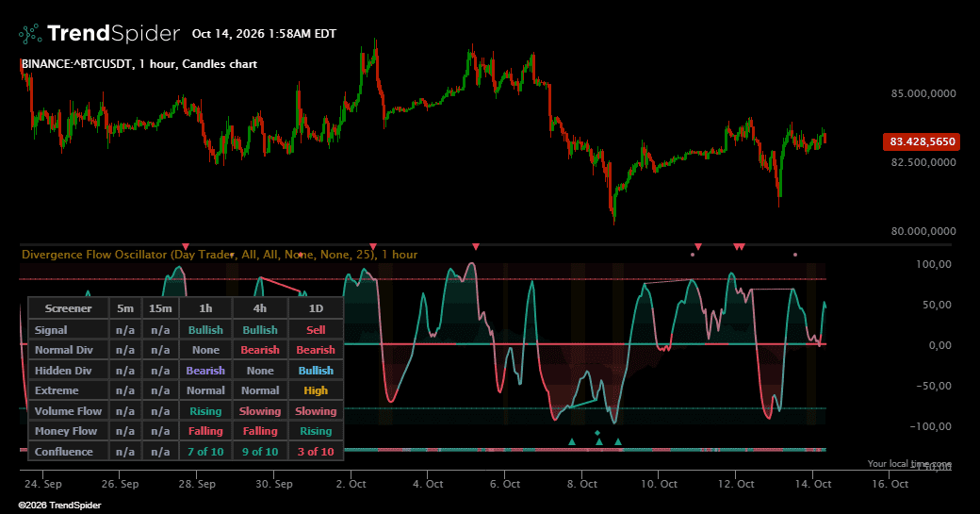Click the 50,00 oscillator axis label

[937, 306]
